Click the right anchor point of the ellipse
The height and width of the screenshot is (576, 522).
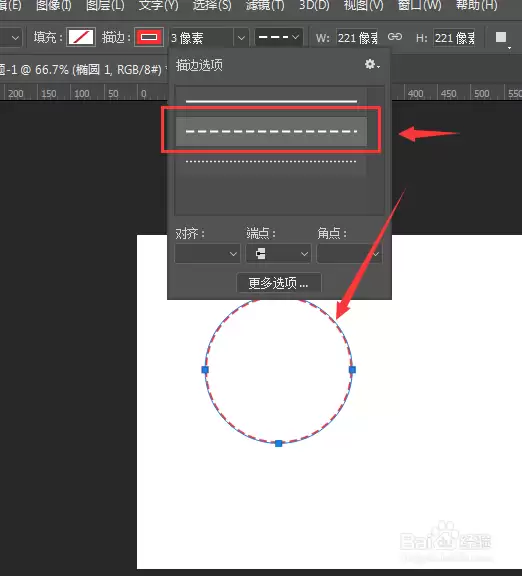[352, 370]
